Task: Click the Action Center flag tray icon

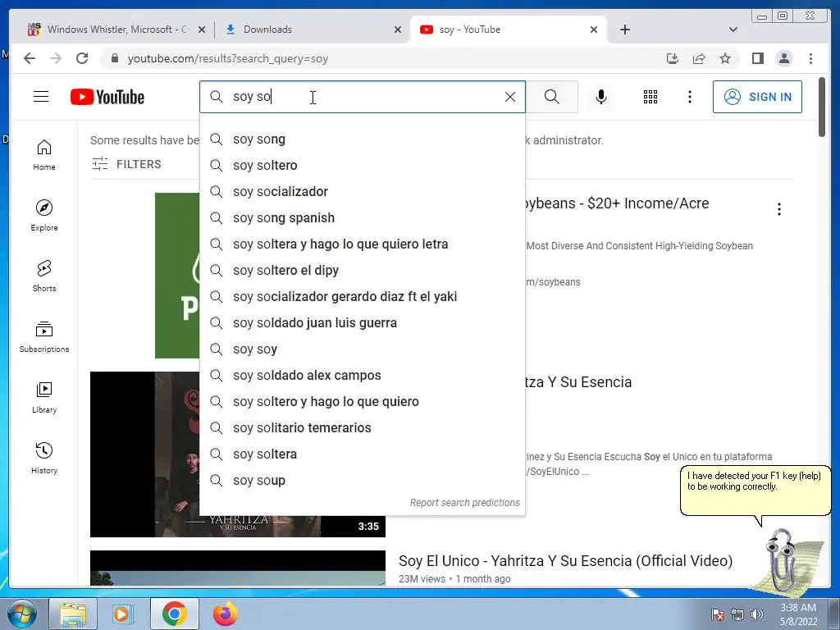Action: (717, 614)
